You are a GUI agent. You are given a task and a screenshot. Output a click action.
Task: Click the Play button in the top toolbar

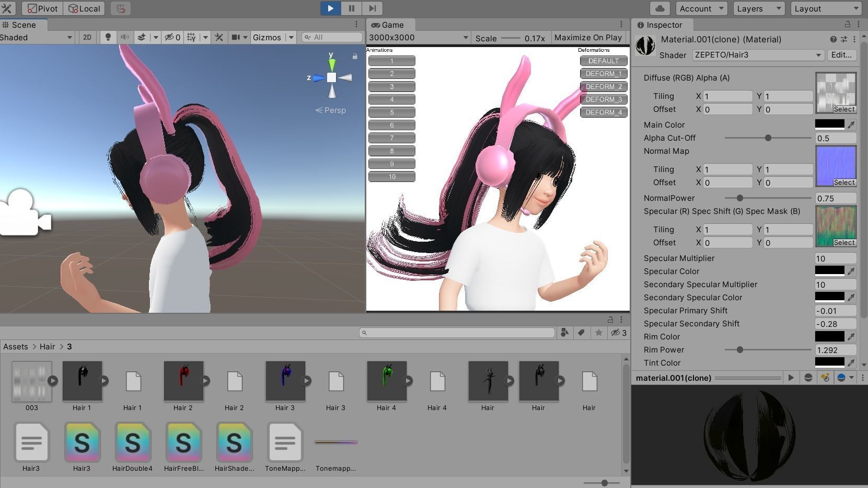point(330,8)
